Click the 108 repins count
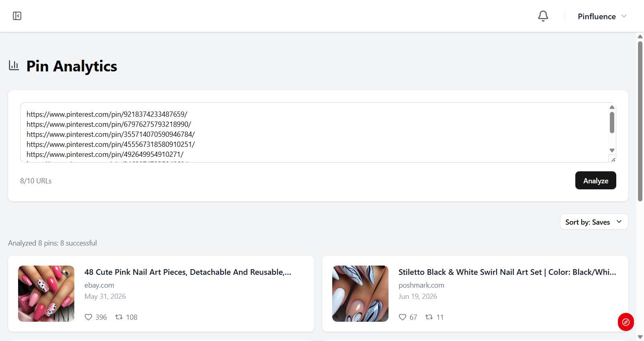This screenshot has height=341, width=644. (x=132, y=317)
